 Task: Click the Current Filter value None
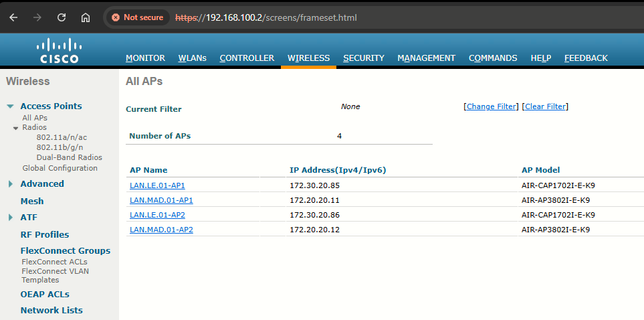pos(350,106)
